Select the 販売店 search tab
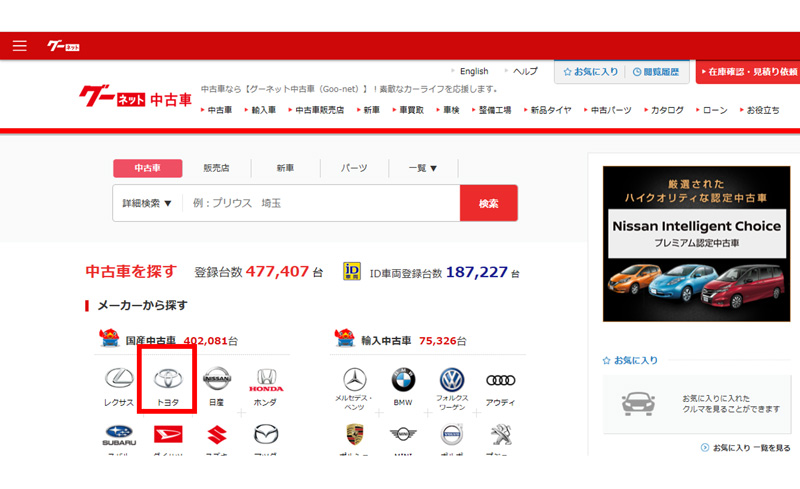 click(x=216, y=168)
